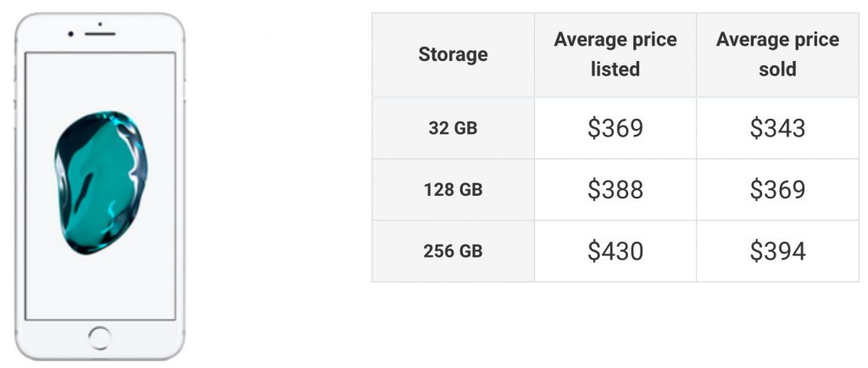Click the $388 listed price cell

click(615, 190)
